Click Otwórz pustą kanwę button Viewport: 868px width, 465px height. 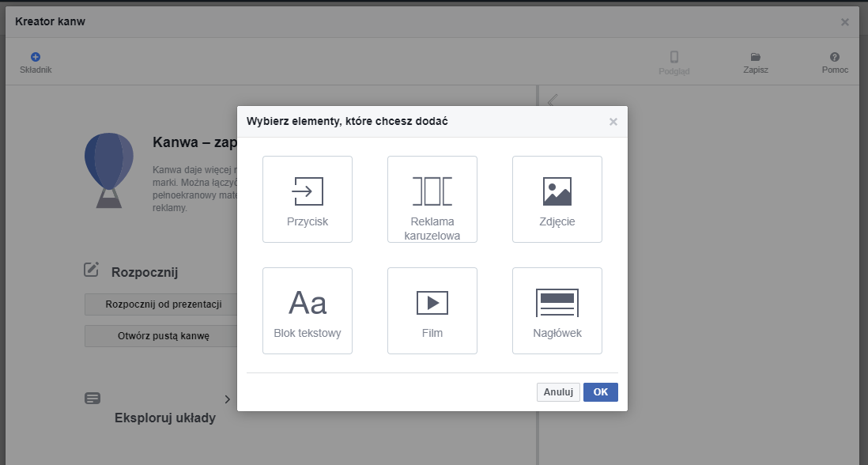pyautogui.click(x=163, y=336)
